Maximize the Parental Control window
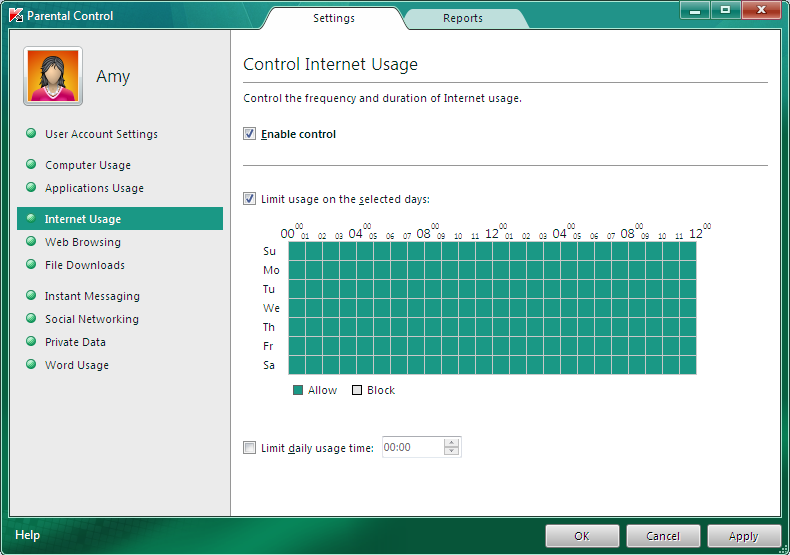 tap(726, 10)
